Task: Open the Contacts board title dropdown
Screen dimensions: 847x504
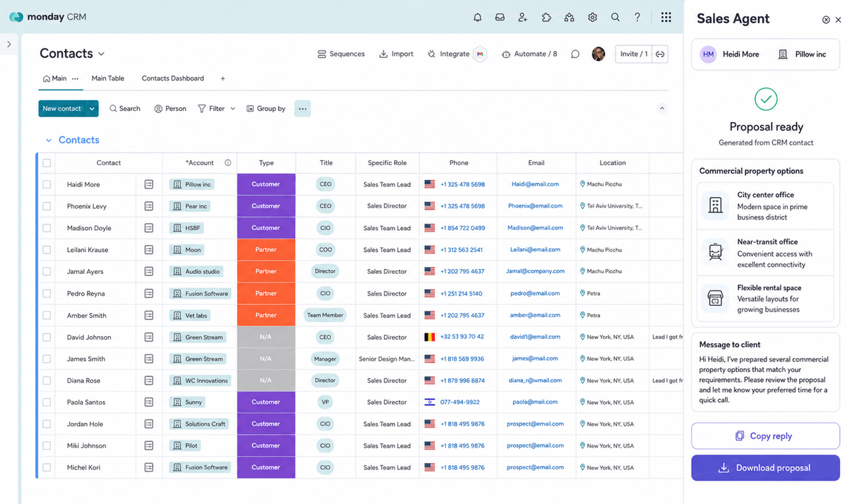Action: [101, 54]
